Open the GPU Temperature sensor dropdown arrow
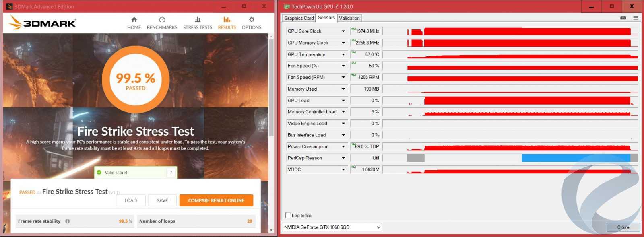644x237 pixels. (343, 54)
